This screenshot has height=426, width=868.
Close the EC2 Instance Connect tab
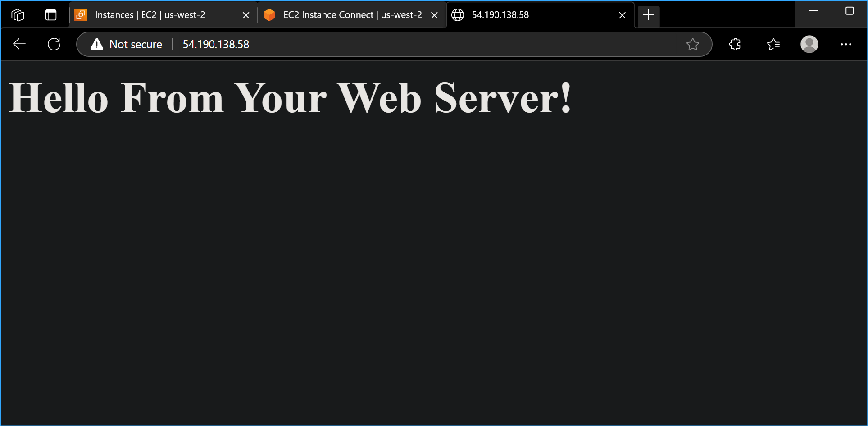coord(434,14)
